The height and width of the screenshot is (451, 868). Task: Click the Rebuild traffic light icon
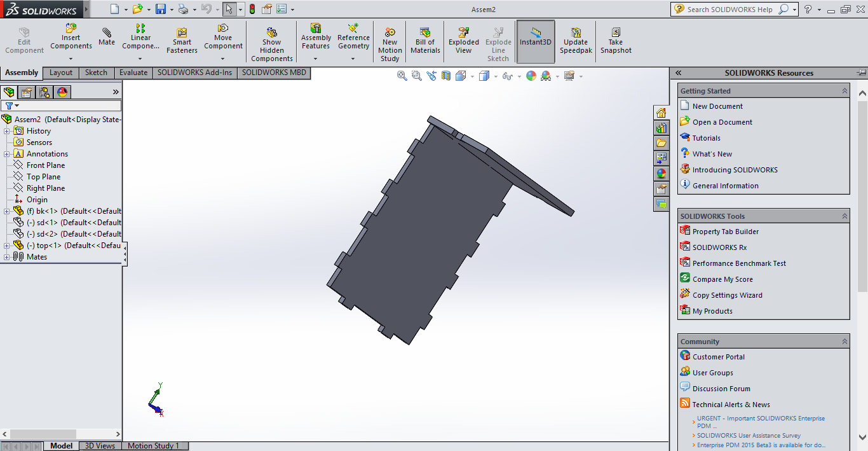click(252, 9)
